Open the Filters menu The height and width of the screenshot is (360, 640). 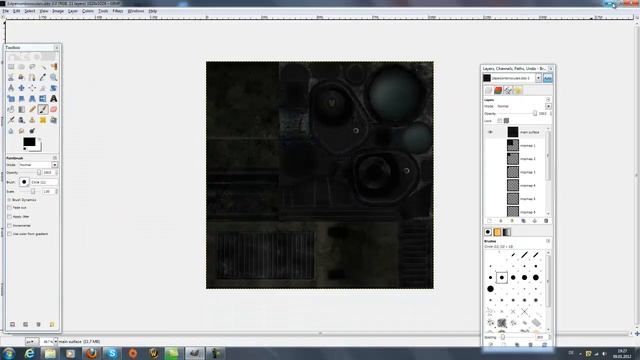(x=118, y=11)
